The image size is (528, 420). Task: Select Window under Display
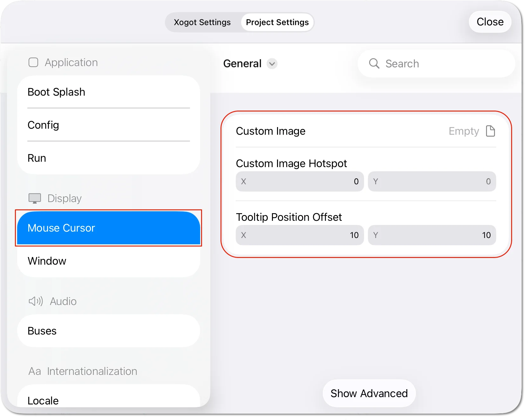(x=109, y=261)
